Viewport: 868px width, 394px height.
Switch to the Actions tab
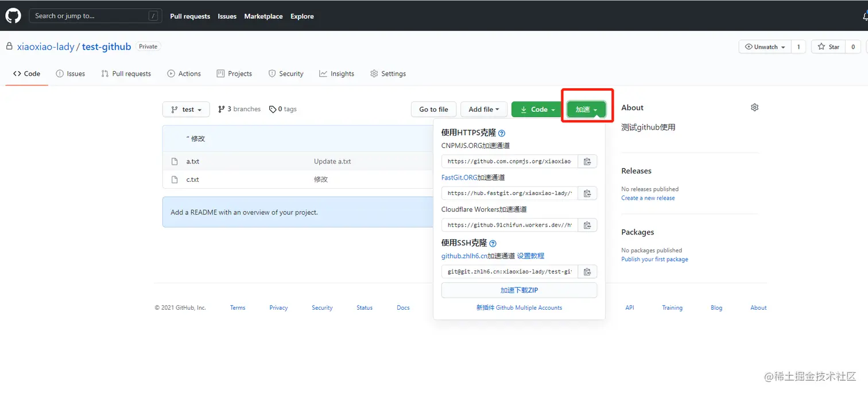(184, 73)
